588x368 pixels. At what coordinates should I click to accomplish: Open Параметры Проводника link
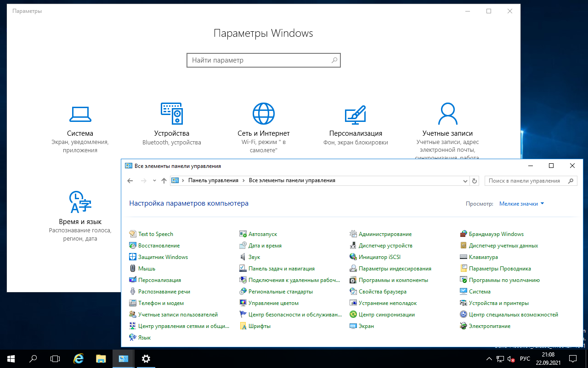[500, 269]
